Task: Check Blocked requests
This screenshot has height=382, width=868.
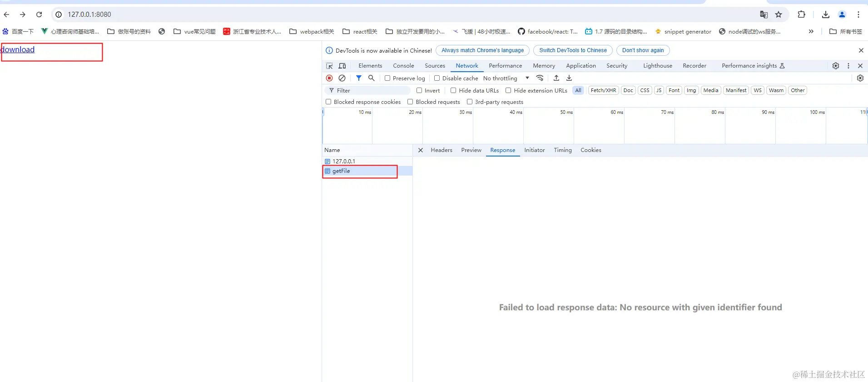Action: (410, 102)
